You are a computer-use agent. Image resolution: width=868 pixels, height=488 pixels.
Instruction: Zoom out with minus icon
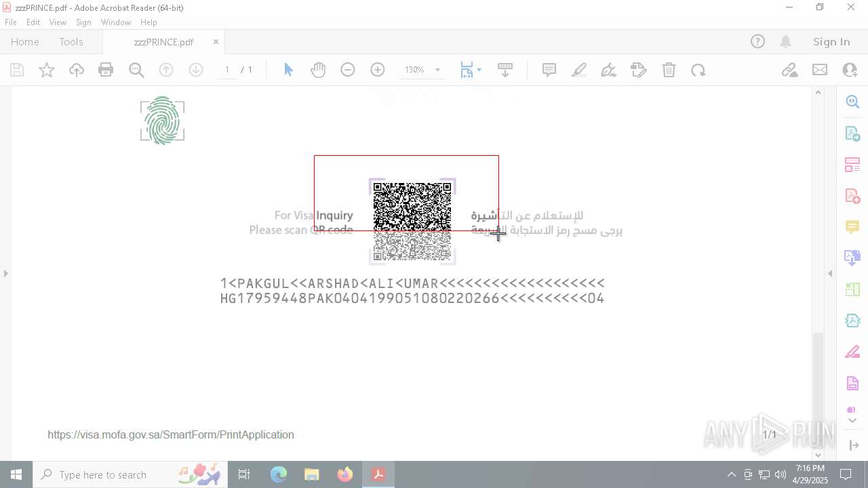coord(348,70)
